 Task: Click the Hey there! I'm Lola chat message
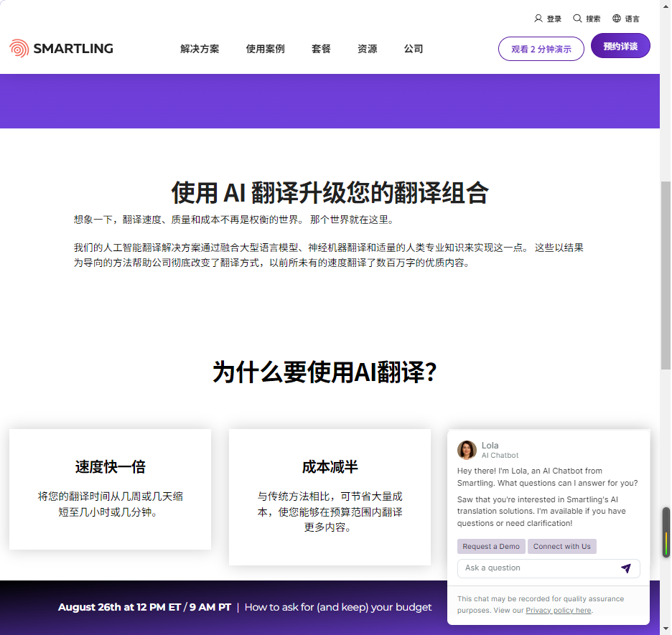pyautogui.click(x=547, y=477)
